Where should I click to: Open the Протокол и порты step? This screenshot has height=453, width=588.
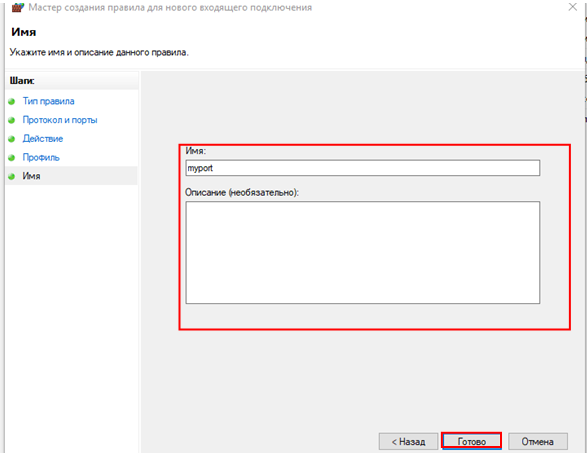(x=60, y=120)
